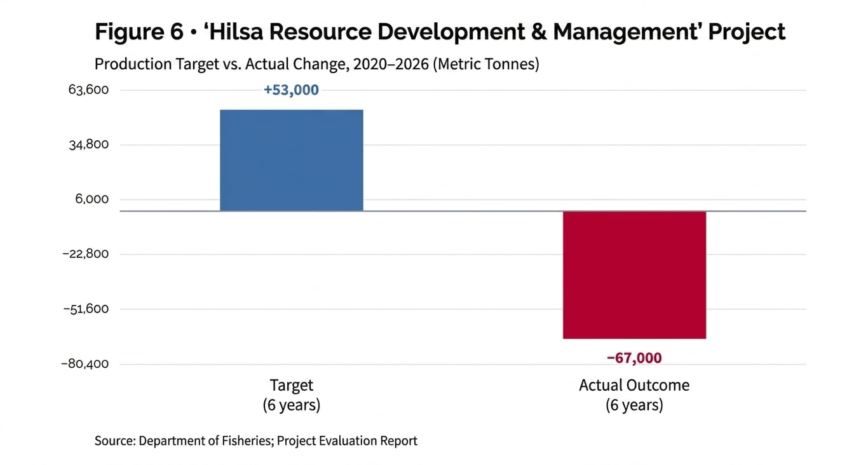Click the '−51,600' axis label
The width and height of the screenshot is (868, 465).
[x=85, y=309]
